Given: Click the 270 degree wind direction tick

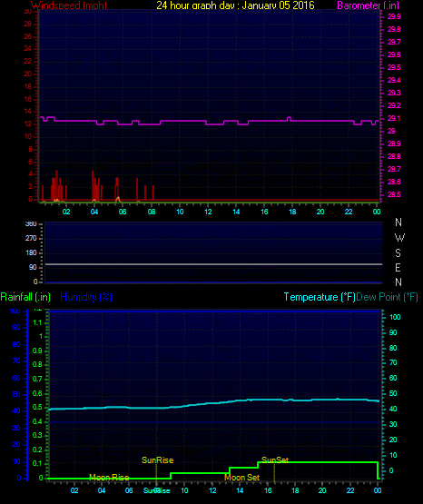Looking at the screenshot, I should (31, 238).
